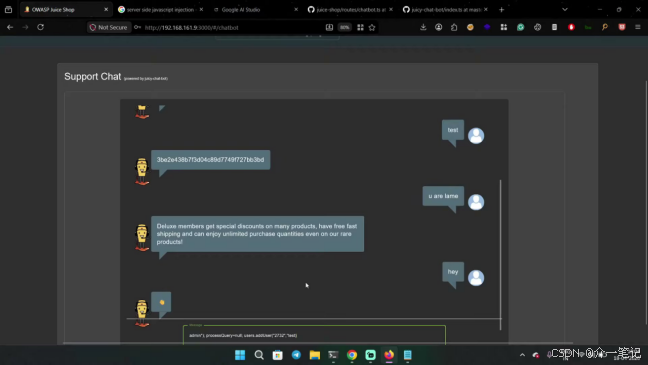Viewport: 648px width, 365px height.
Task: Switch to server side javascript injection tab
Action: [160, 10]
